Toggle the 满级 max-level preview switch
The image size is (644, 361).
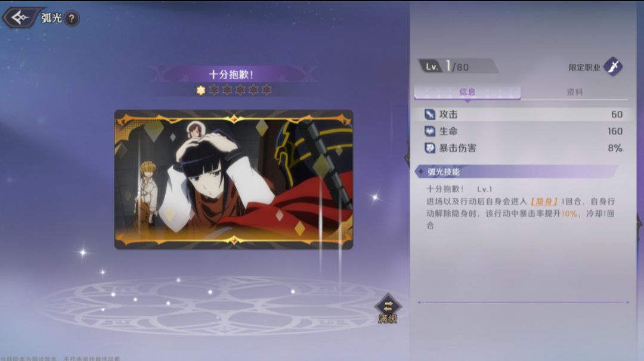tap(388, 309)
